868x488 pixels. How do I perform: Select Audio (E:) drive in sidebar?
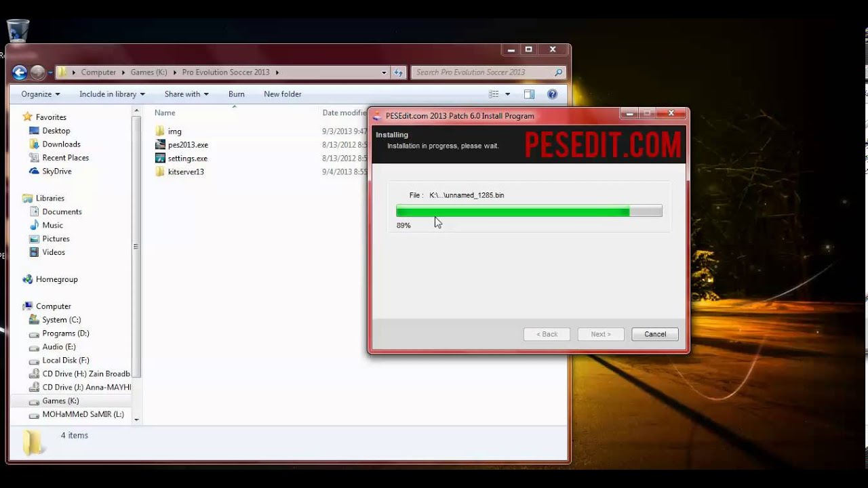[59, 347]
